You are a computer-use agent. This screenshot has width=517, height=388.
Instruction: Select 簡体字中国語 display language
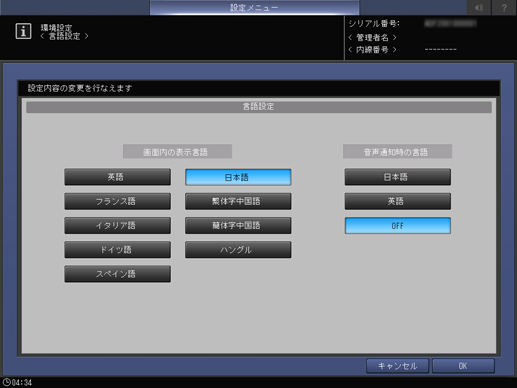coord(238,226)
